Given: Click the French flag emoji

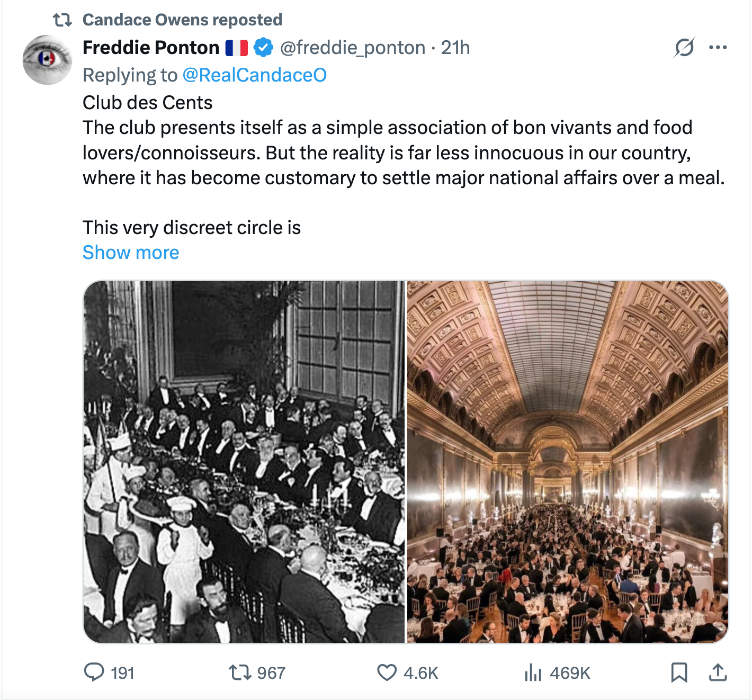Looking at the screenshot, I should [236, 48].
